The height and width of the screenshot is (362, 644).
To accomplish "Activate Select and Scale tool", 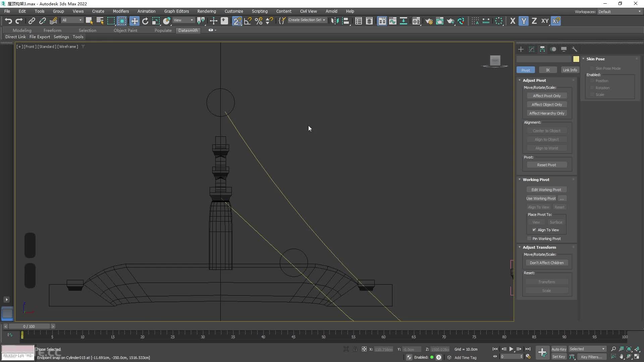I will click(x=156, y=21).
